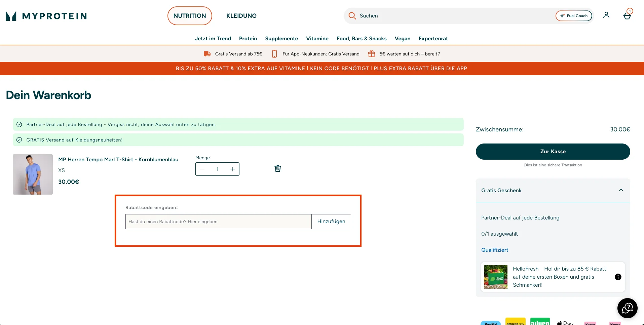Click the search magnifier icon
Viewport: 644px width, 325px height.
click(x=352, y=15)
